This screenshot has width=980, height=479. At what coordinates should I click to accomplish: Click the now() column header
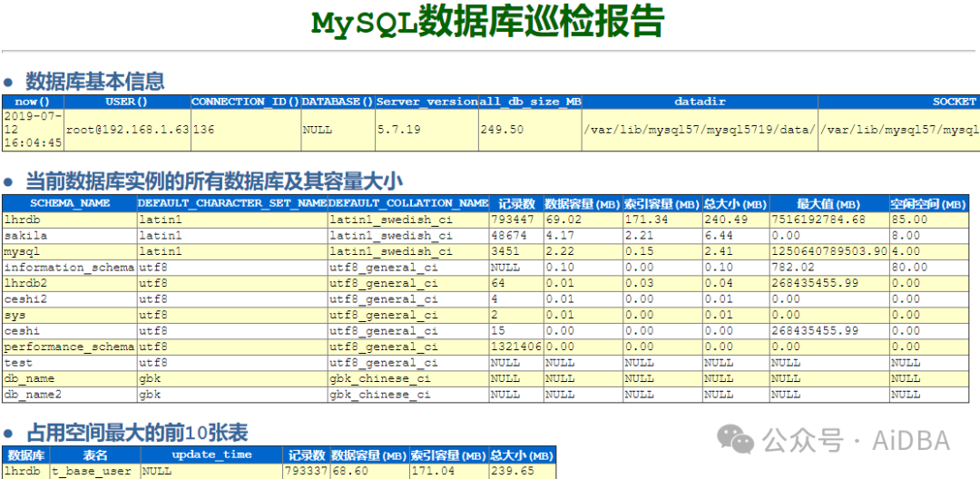tap(33, 102)
